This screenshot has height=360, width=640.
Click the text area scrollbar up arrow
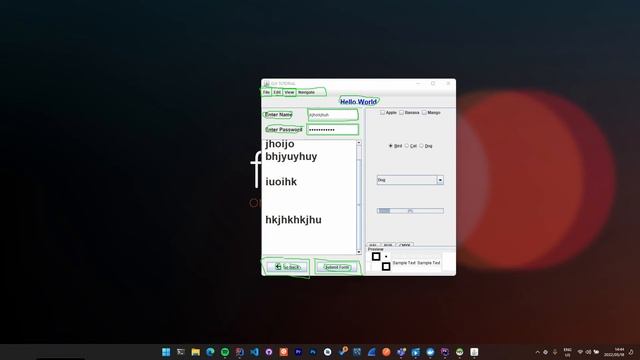[x=359, y=143]
